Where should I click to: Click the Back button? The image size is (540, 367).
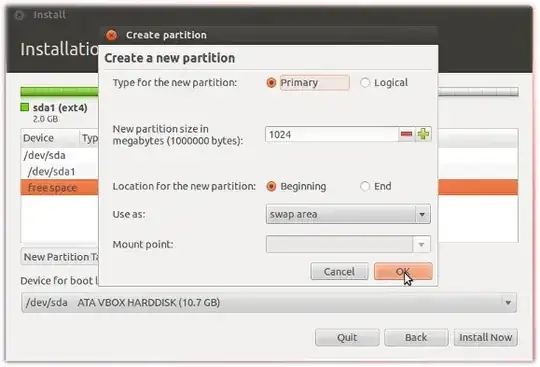(x=416, y=337)
